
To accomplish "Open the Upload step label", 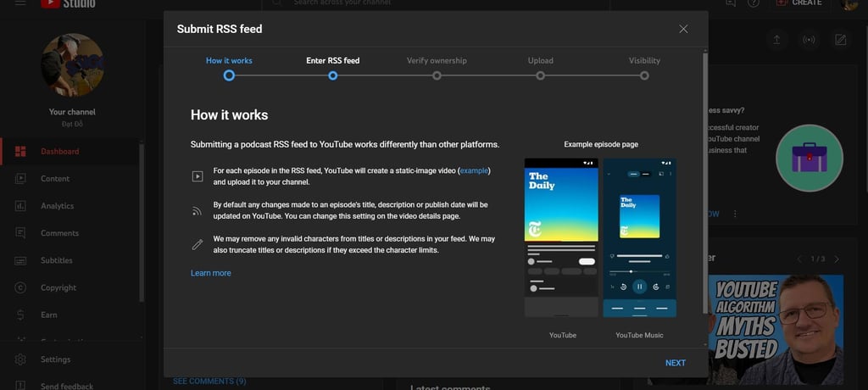I will point(540,60).
